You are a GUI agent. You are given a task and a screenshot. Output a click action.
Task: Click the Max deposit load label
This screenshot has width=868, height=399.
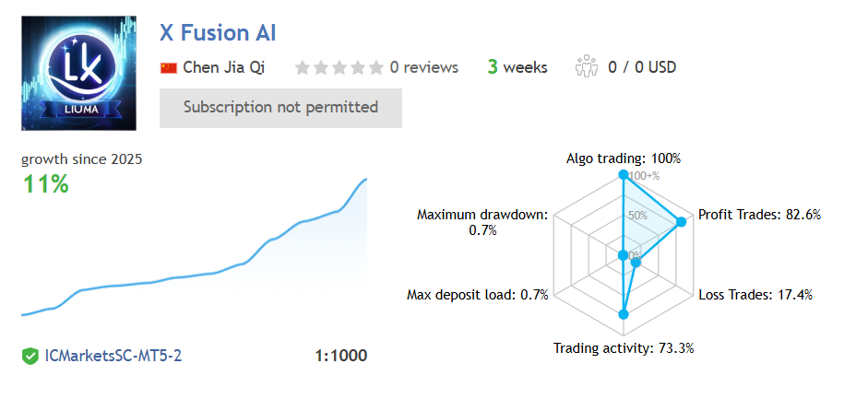point(478,295)
